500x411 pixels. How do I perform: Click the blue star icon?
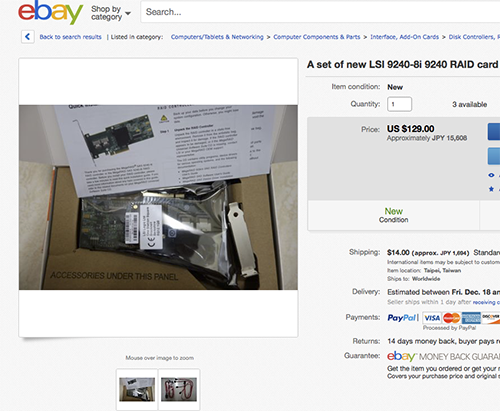[x=491, y=189]
